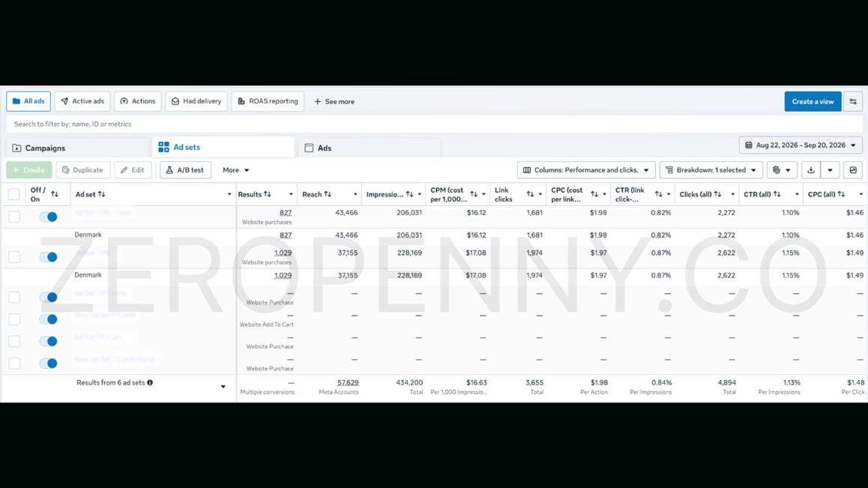The width and height of the screenshot is (868, 488).
Task: Sort the CPM column
Action: [x=474, y=194]
